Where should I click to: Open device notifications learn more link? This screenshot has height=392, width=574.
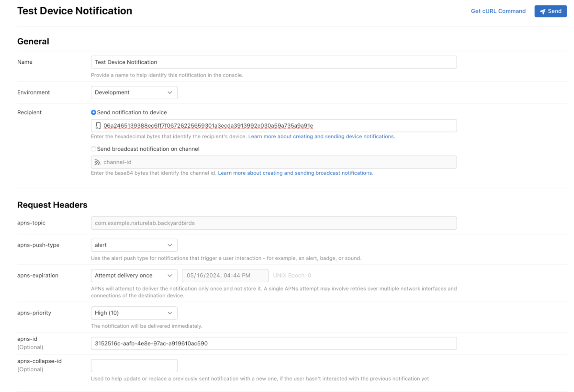(321, 137)
